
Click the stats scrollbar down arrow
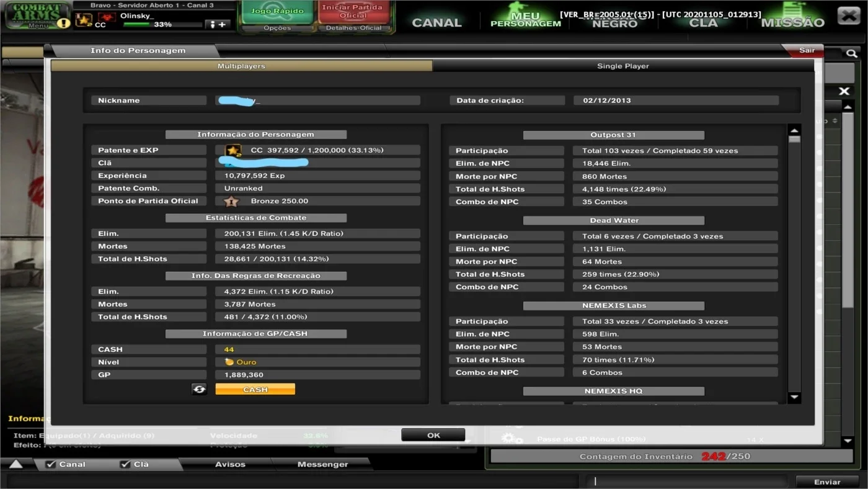(x=794, y=397)
